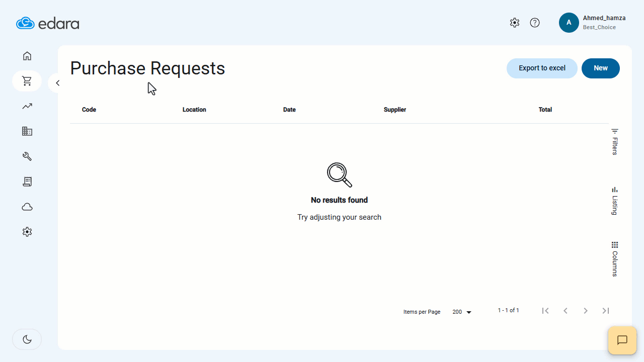
Task: Sort by Date column header
Action: coord(289,110)
